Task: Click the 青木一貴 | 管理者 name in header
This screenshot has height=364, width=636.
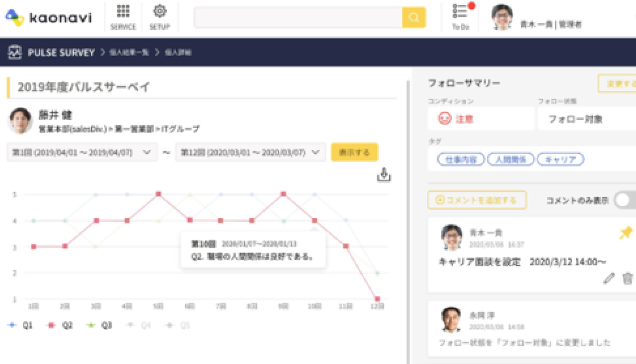Action: point(551,24)
